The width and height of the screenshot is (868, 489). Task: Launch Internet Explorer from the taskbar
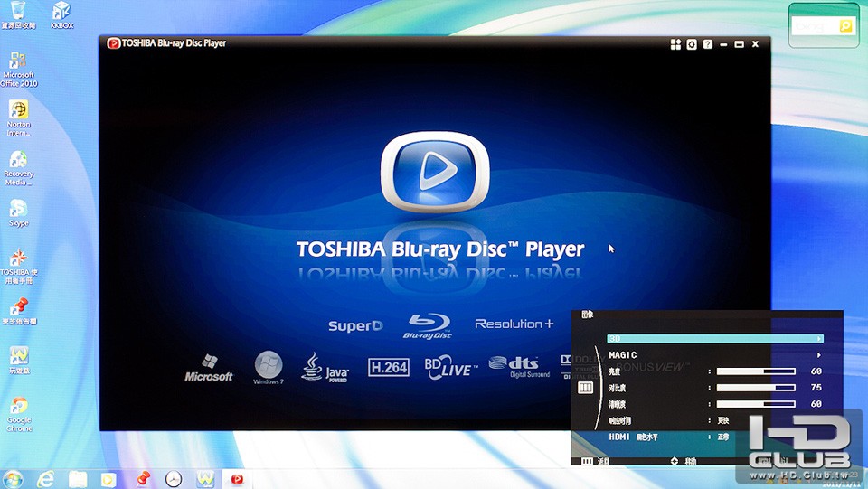click(x=46, y=479)
